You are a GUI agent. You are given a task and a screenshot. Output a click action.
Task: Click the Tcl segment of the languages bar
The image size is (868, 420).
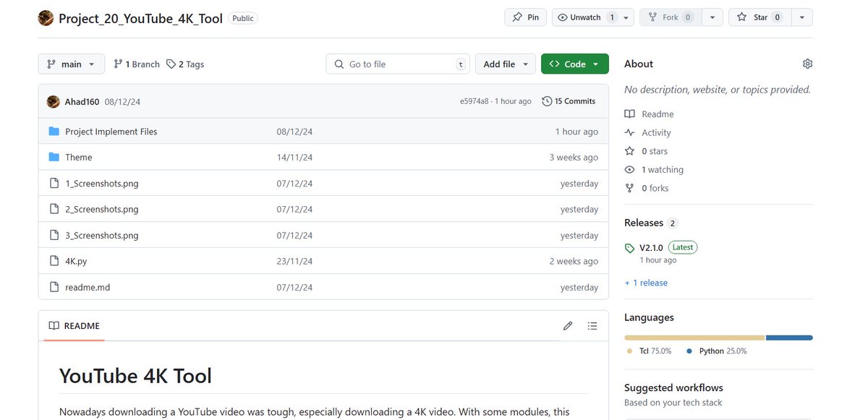point(694,338)
